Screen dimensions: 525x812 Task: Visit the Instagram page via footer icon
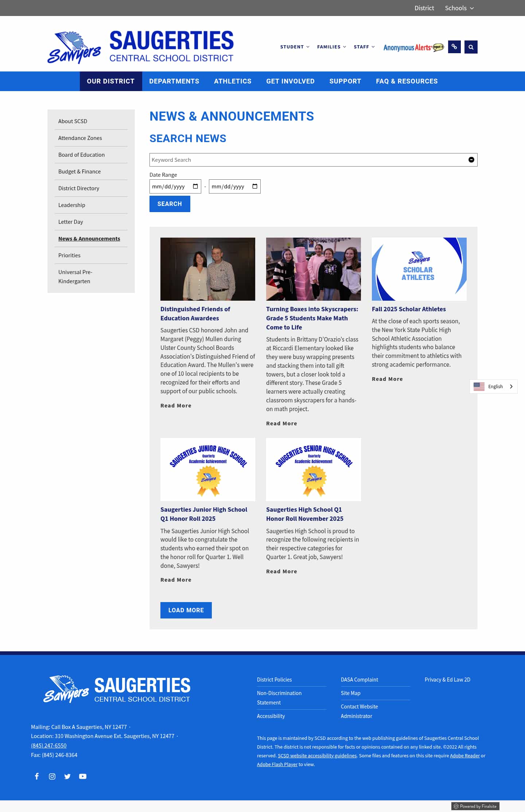coord(52,776)
